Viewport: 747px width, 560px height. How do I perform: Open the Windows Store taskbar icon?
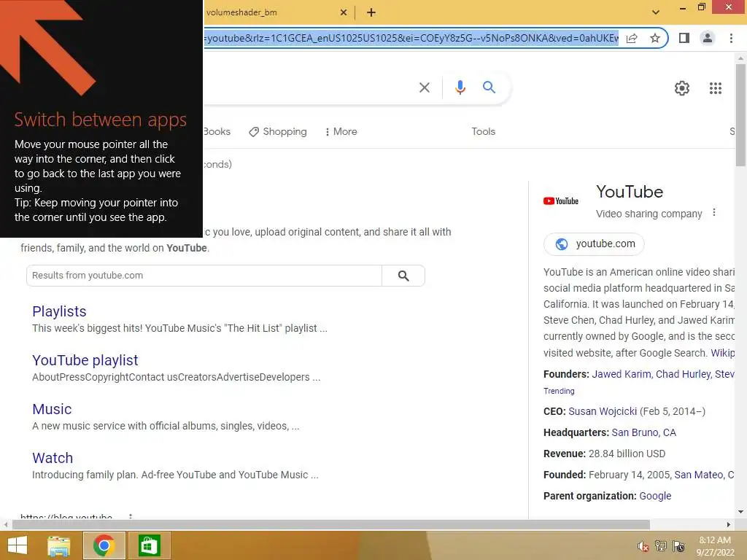(149, 545)
